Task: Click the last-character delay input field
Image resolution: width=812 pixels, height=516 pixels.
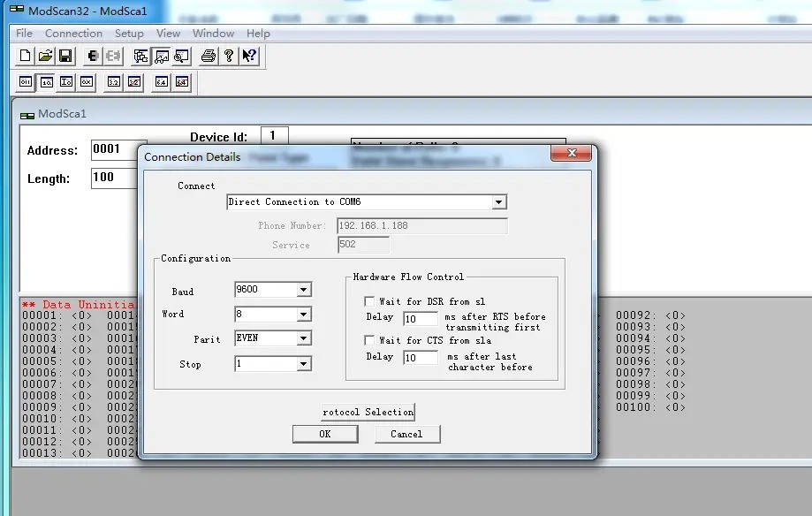Action: click(x=421, y=358)
